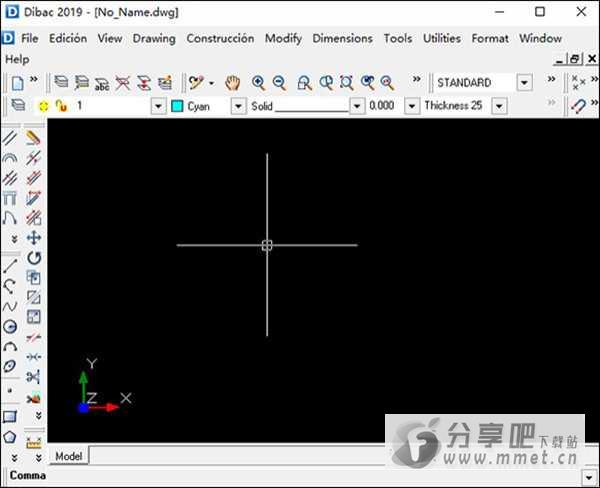Click the Zoom Out magnifier
The width and height of the screenshot is (600, 488).
280,83
